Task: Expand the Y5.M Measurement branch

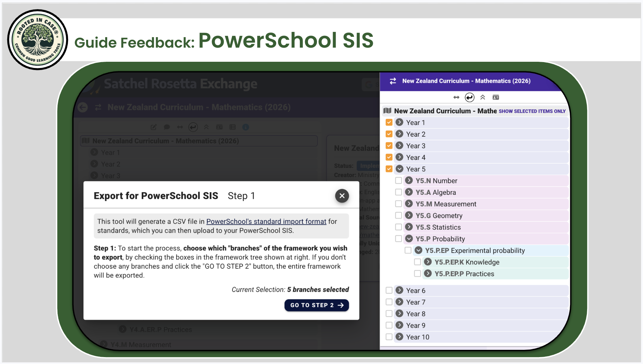Action: click(x=409, y=204)
